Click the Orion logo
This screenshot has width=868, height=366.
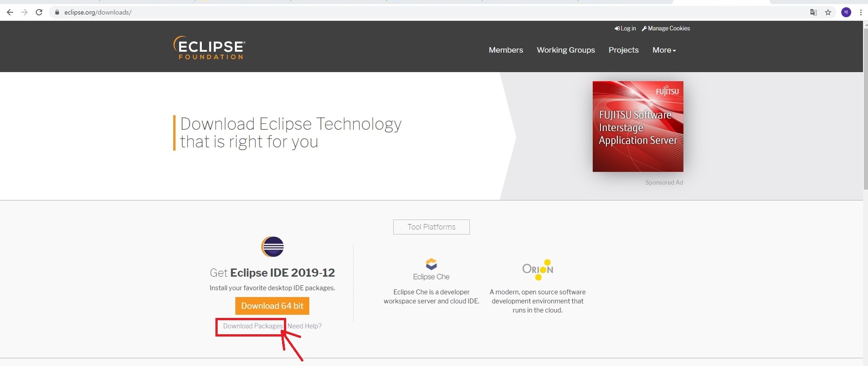(x=538, y=269)
